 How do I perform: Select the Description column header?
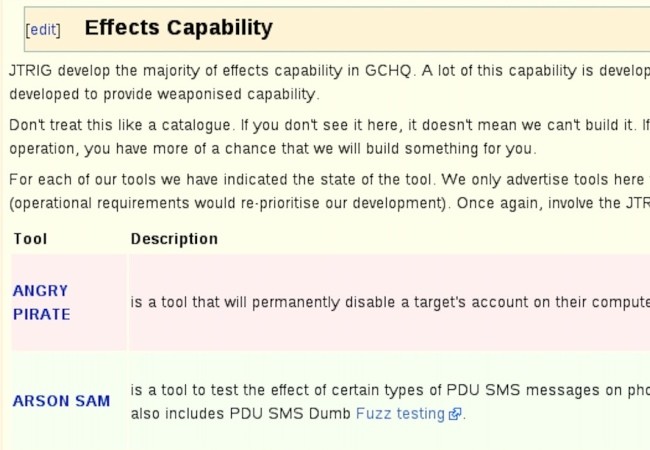[x=174, y=239]
